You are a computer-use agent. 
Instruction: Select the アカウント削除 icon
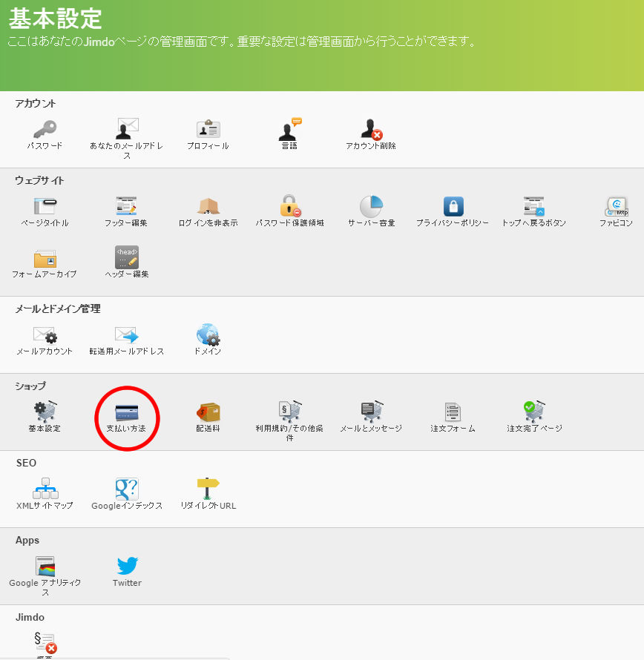[x=371, y=129]
